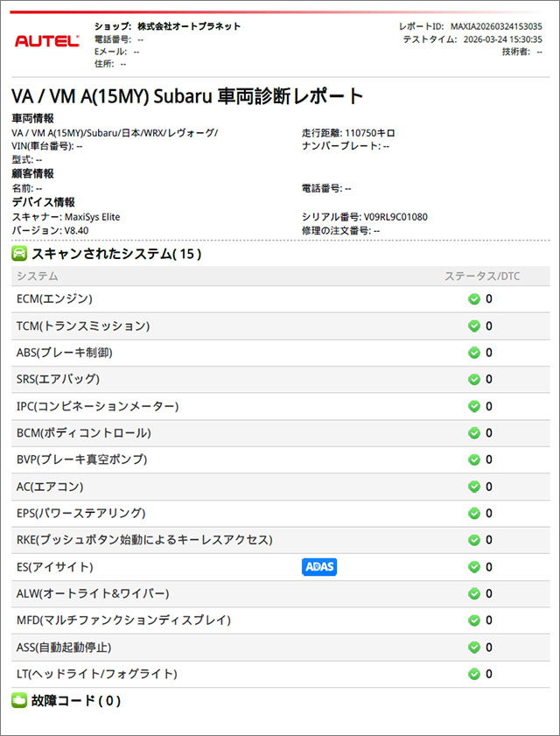
Task: Click green check icon for SRS(エアバッグ)
Action: pyautogui.click(x=474, y=379)
